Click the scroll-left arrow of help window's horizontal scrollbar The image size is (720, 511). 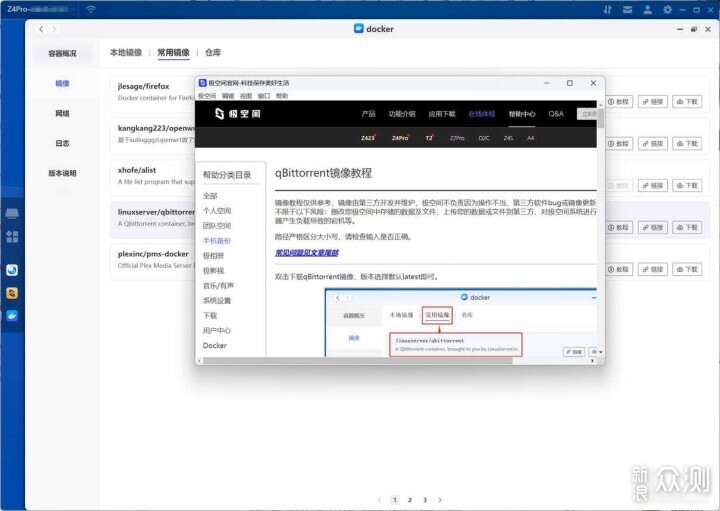coord(199,361)
